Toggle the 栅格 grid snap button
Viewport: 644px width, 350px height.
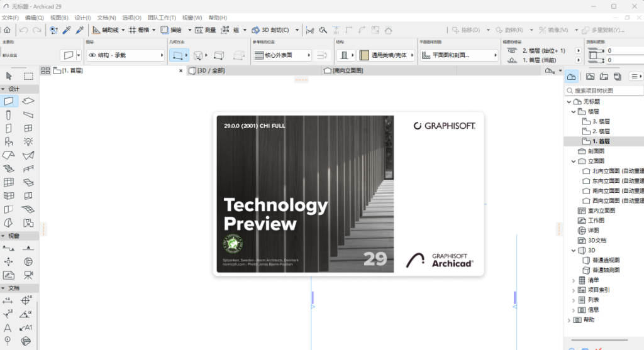coord(139,30)
